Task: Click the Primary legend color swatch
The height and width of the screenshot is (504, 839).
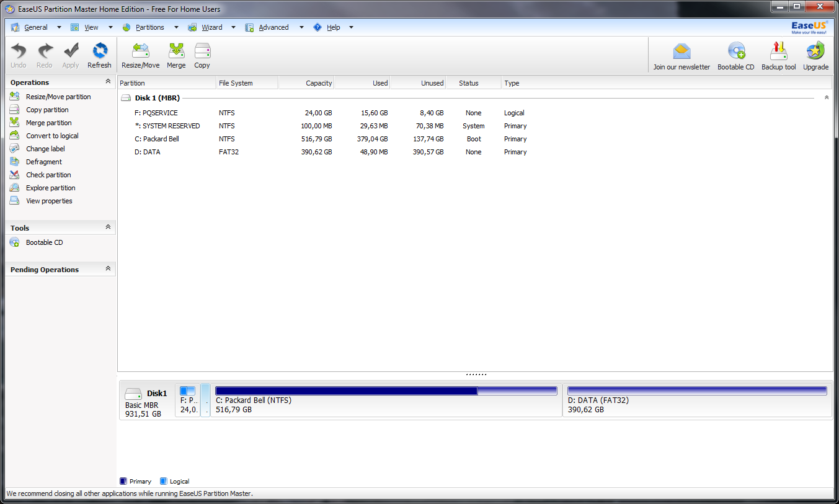Action: pyautogui.click(x=123, y=481)
